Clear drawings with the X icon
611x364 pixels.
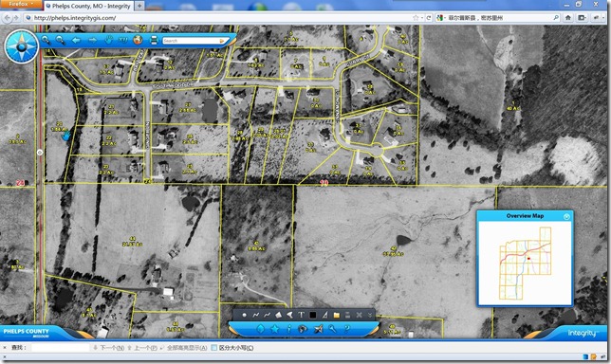click(x=359, y=315)
